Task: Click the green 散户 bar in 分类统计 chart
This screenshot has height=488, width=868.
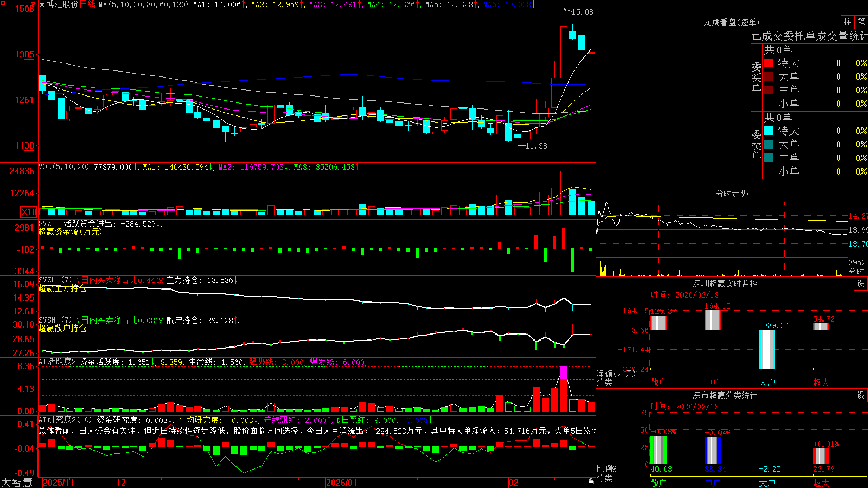Action: coord(658,450)
